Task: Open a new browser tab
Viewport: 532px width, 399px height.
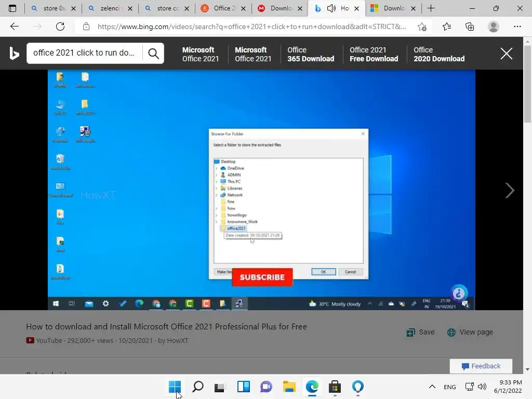Action: click(x=431, y=8)
